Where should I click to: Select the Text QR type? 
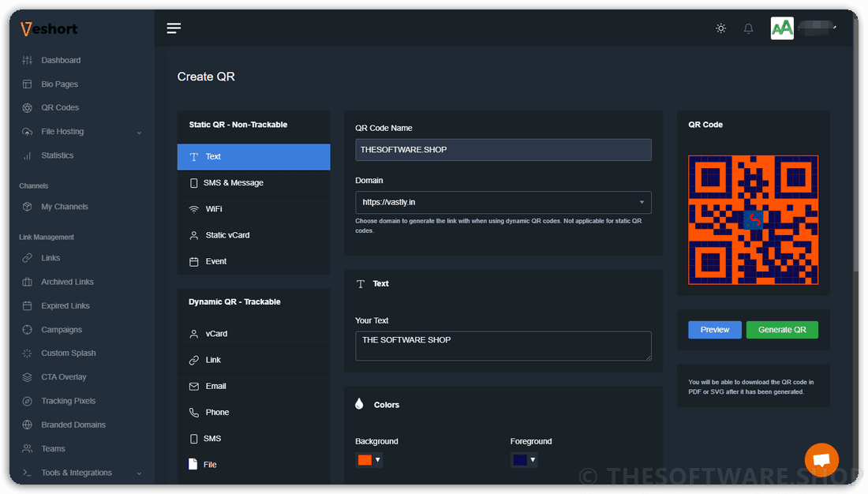click(x=253, y=157)
